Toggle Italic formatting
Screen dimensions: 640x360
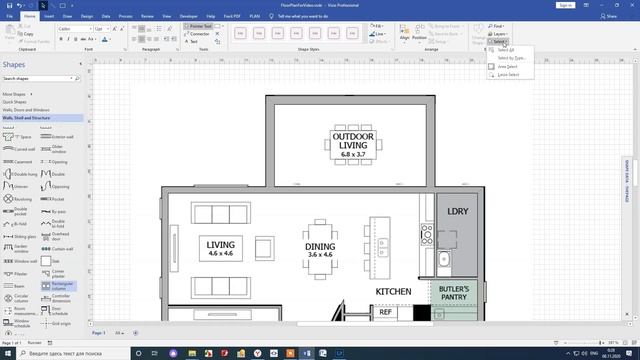(68, 39)
